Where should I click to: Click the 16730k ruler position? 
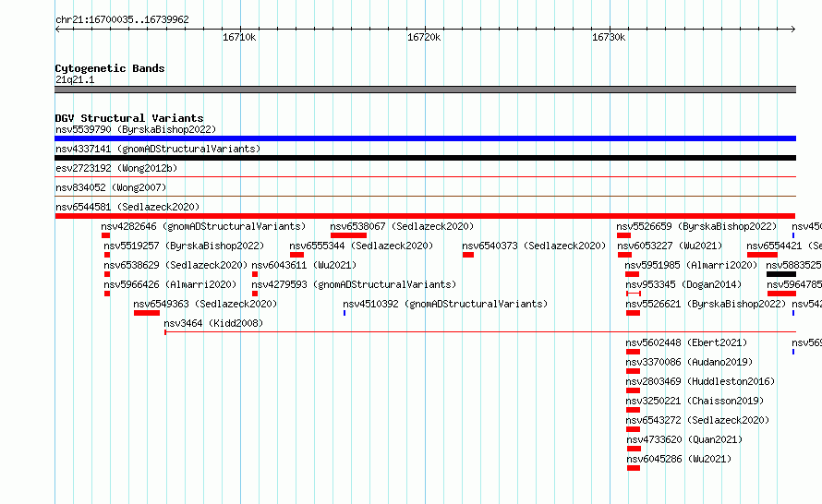(609, 37)
